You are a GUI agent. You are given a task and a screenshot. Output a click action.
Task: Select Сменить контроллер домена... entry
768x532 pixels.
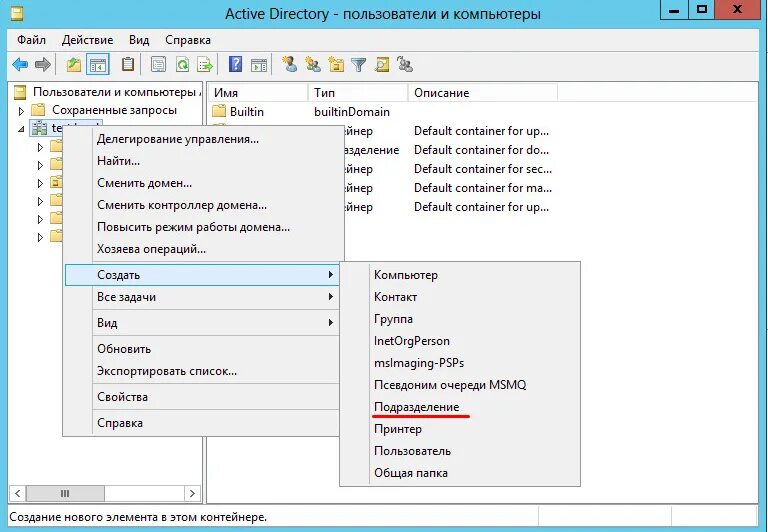point(203,205)
